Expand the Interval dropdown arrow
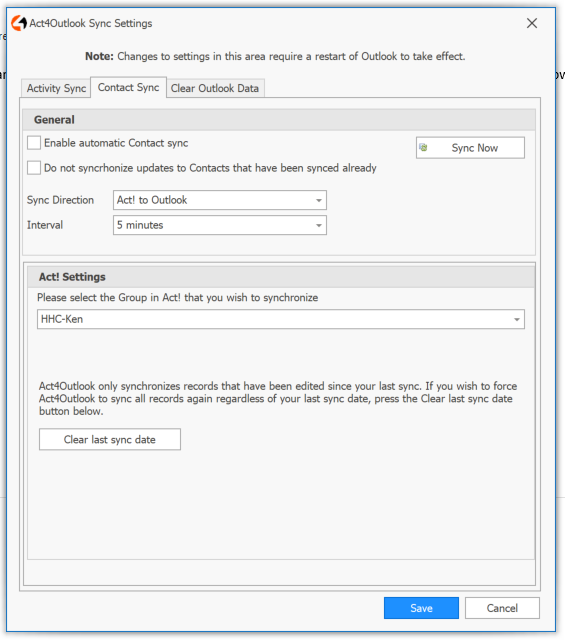565x643 pixels. pyautogui.click(x=319, y=225)
